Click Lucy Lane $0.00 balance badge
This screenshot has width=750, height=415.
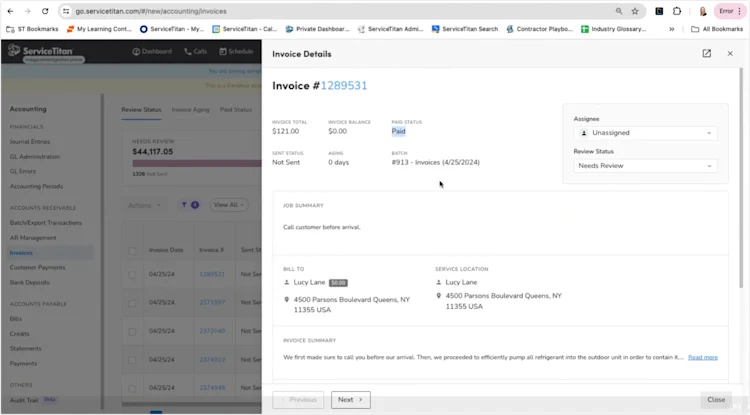pyautogui.click(x=338, y=283)
